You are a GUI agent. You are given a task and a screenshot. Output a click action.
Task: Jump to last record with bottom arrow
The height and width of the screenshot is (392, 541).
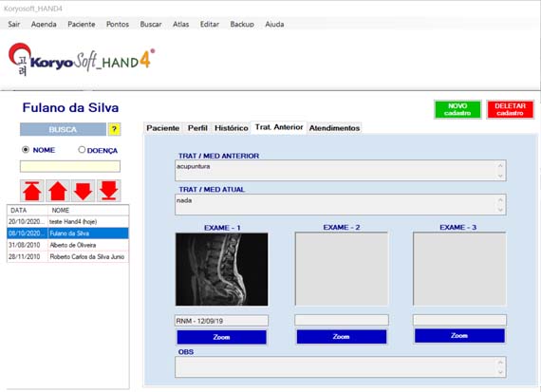click(x=109, y=191)
